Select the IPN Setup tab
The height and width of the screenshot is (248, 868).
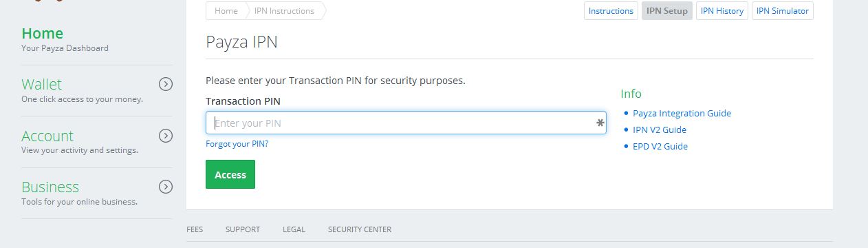coord(667,11)
